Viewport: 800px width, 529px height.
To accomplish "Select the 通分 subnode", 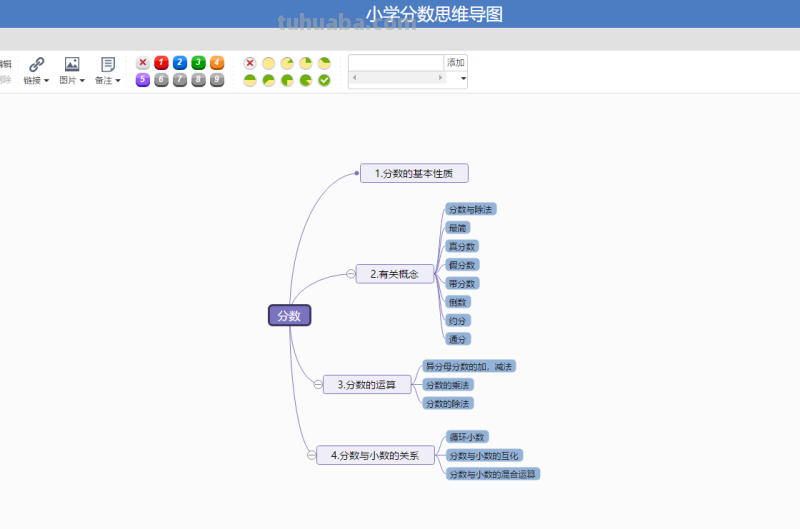I will click(x=458, y=339).
